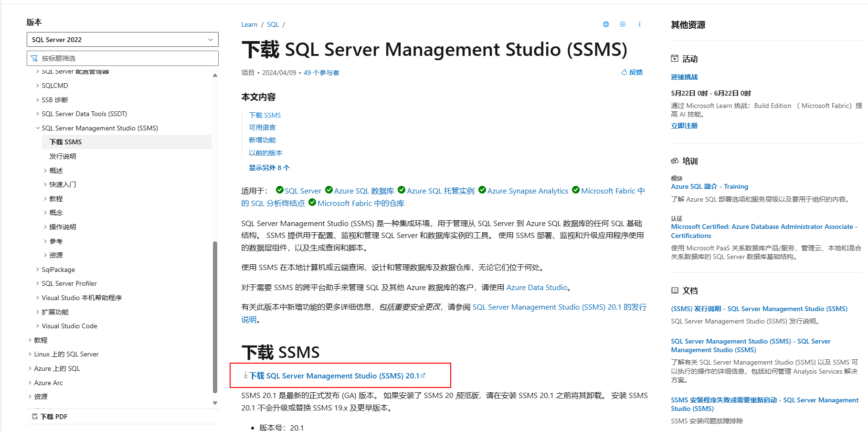Click the 活动 calendar icon in right panel

click(x=675, y=58)
